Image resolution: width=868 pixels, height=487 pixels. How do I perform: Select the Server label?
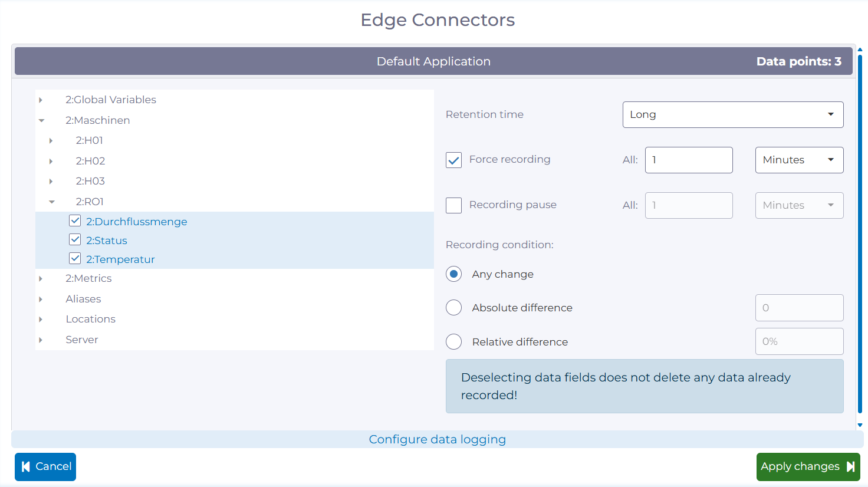point(82,340)
